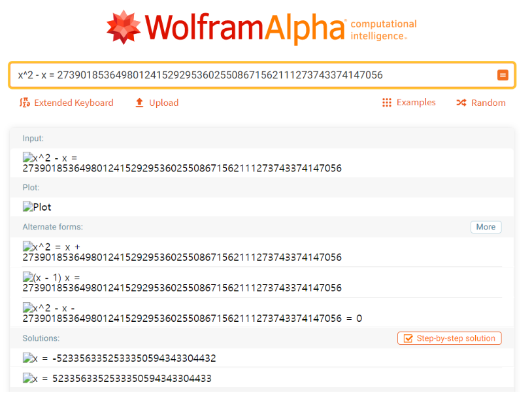Click the WolframAlpha star logo icon
Image resolution: width=532 pixels, height=397 pixels.
(124, 27)
